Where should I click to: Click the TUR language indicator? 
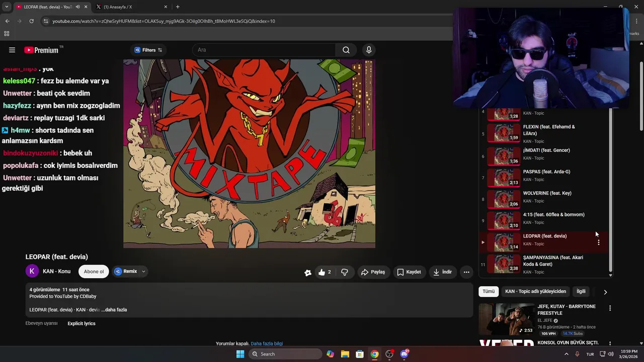tap(590, 354)
